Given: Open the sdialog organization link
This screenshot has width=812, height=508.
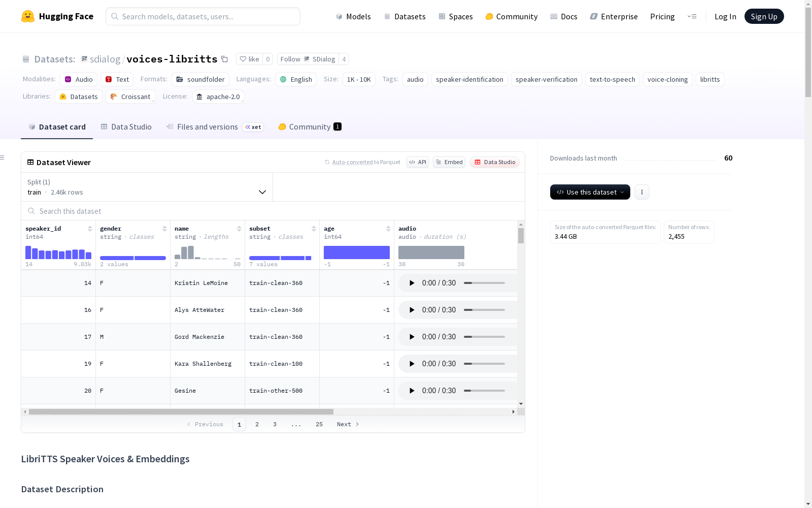Looking at the screenshot, I should pyautogui.click(x=105, y=59).
